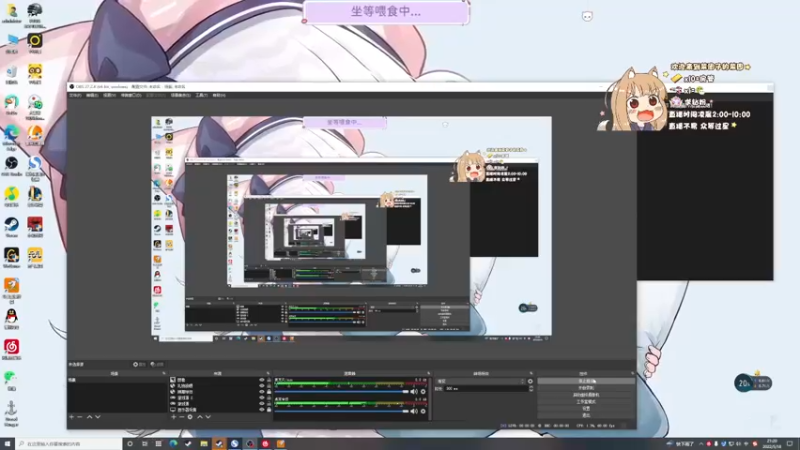Remove the selected source with the minus icon
The width and height of the screenshot is (800, 450).
click(x=182, y=417)
